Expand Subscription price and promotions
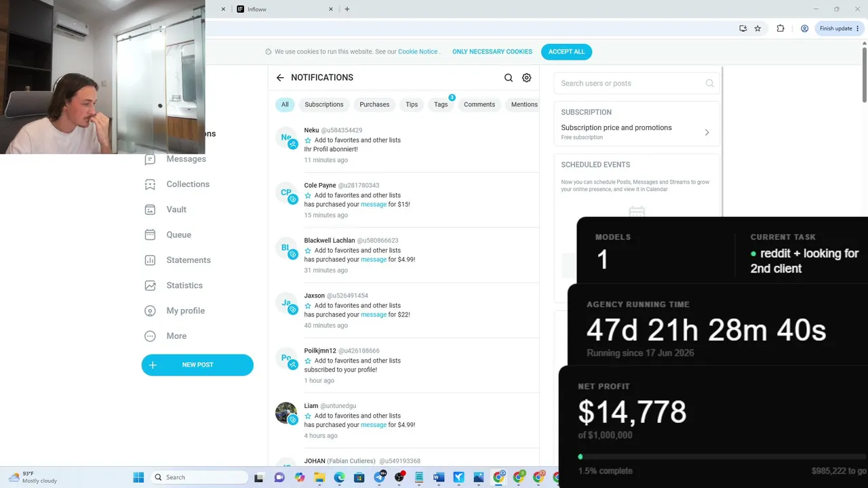This screenshot has height=488, width=868. 637,131
